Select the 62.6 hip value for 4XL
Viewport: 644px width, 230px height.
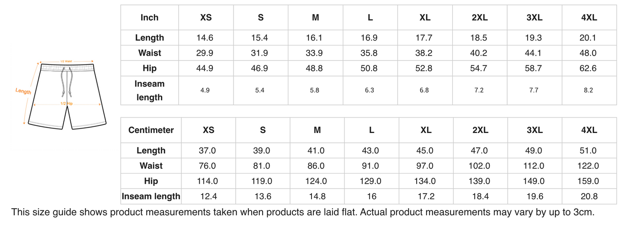click(x=589, y=69)
